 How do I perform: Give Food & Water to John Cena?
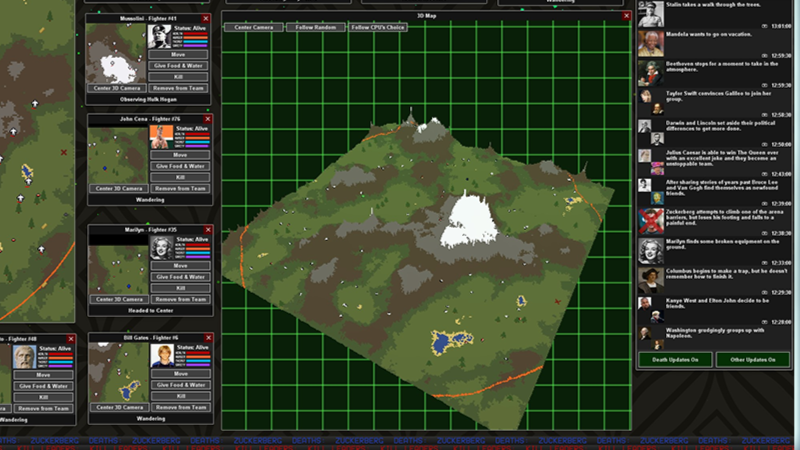(x=180, y=166)
